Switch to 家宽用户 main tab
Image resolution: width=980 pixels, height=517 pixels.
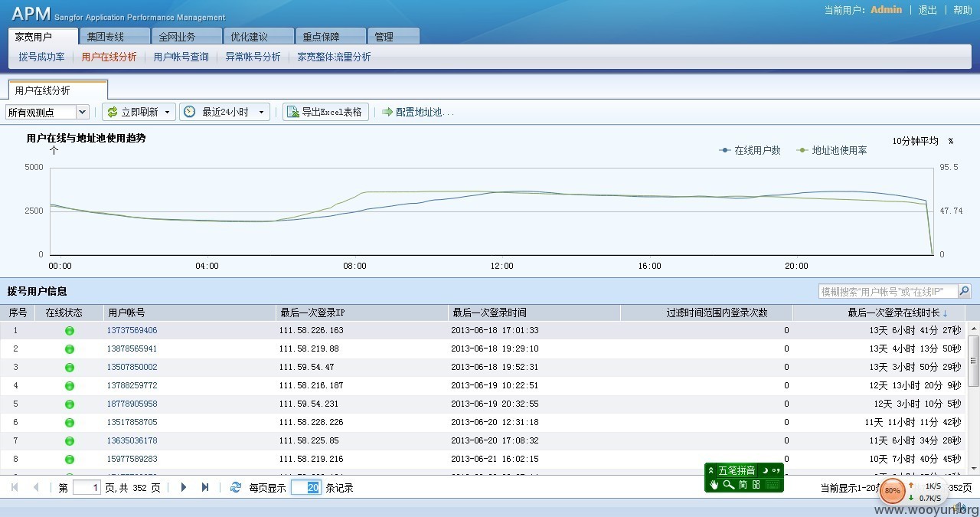tap(43, 36)
